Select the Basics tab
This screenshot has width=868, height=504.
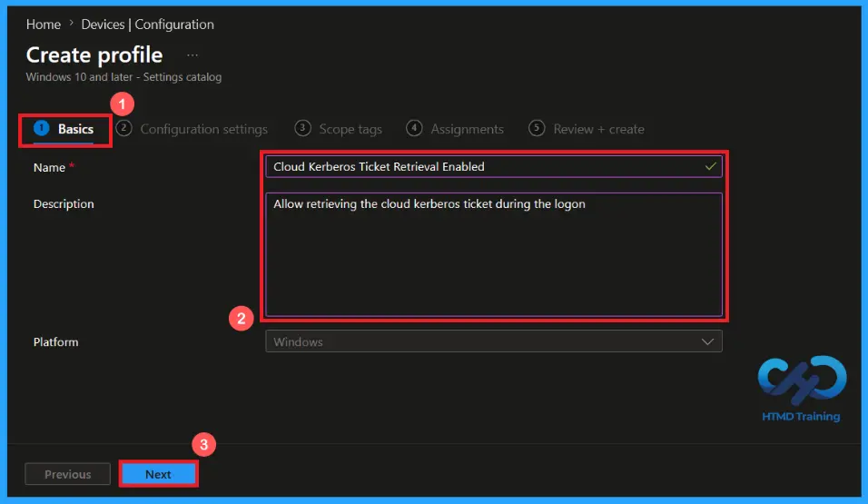click(64, 129)
